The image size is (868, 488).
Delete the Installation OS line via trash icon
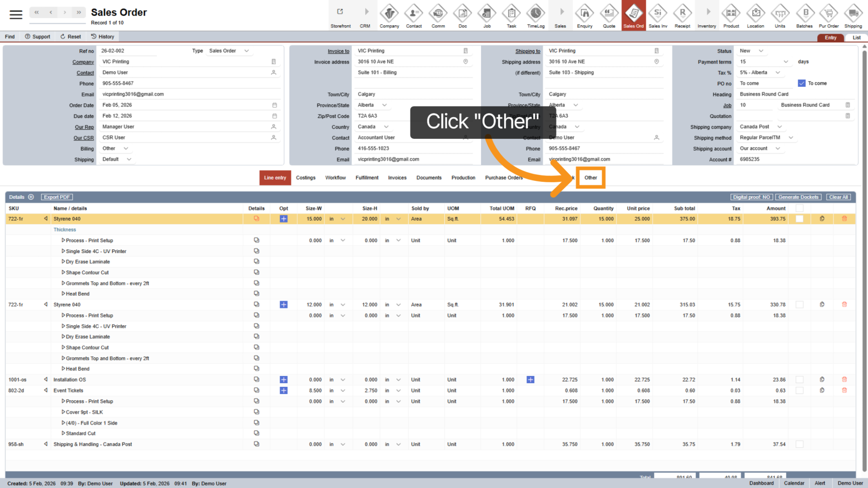844,380
